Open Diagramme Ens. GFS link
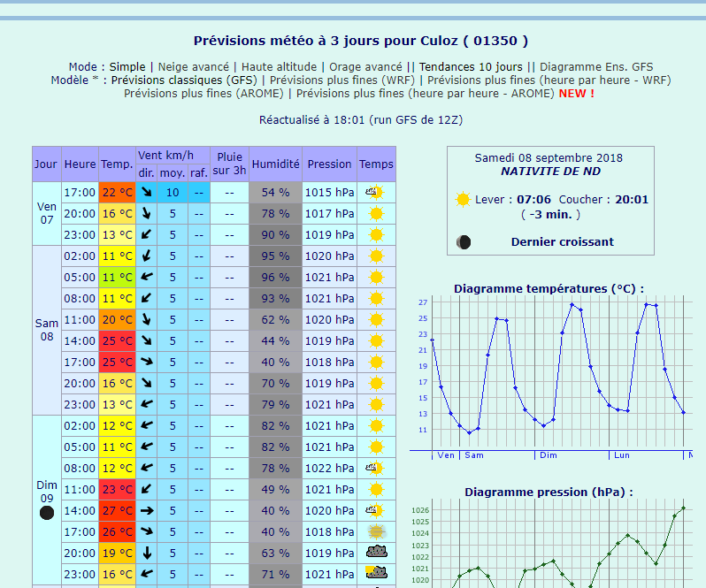 [x=596, y=67]
